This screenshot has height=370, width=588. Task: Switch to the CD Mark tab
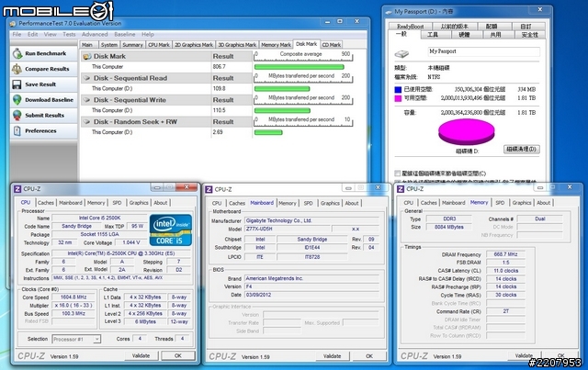pyautogui.click(x=332, y=45)
